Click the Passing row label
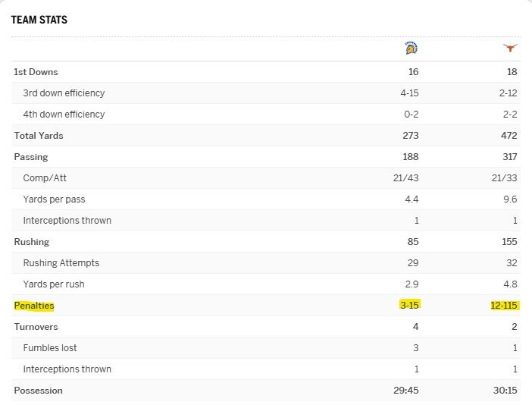The width and height of the screenshot is (532, 405). coord(31,157)
